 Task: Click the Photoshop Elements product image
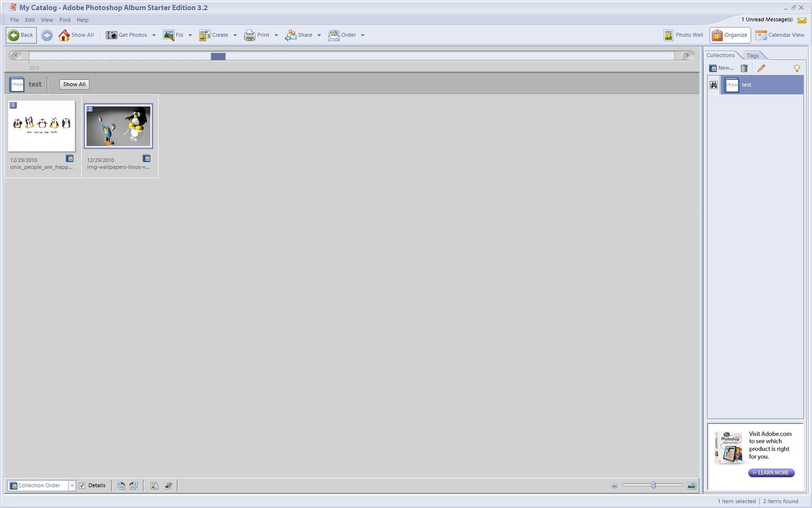click(x=729, y=448)
